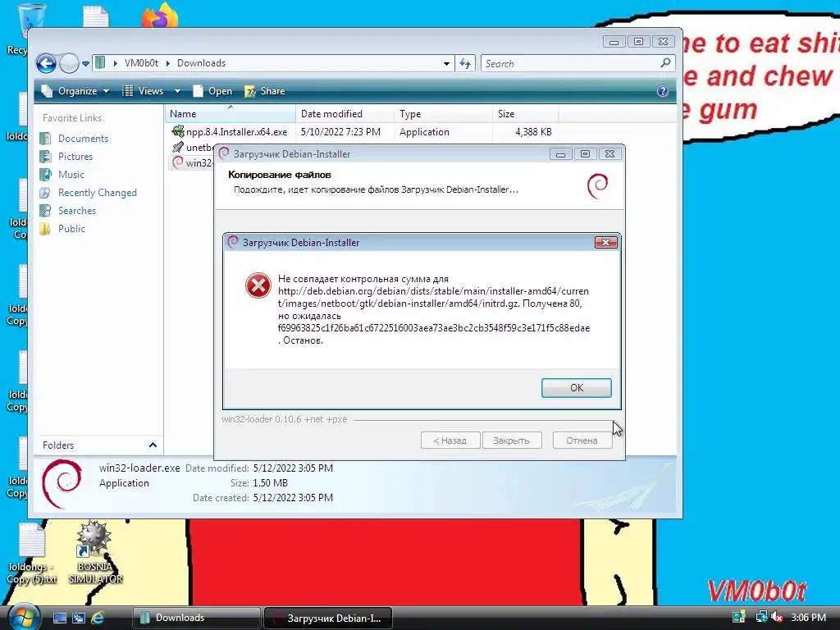This screenshot has width=840, height=630.
Task: Select Downloads in address breadcrumb
Action: [x=201, y=63]
